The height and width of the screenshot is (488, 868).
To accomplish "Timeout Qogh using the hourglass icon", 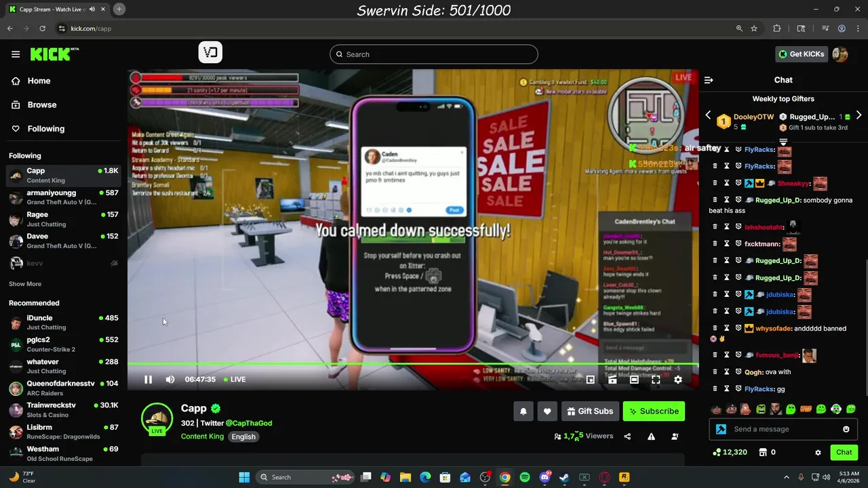I will pos(726,372).
